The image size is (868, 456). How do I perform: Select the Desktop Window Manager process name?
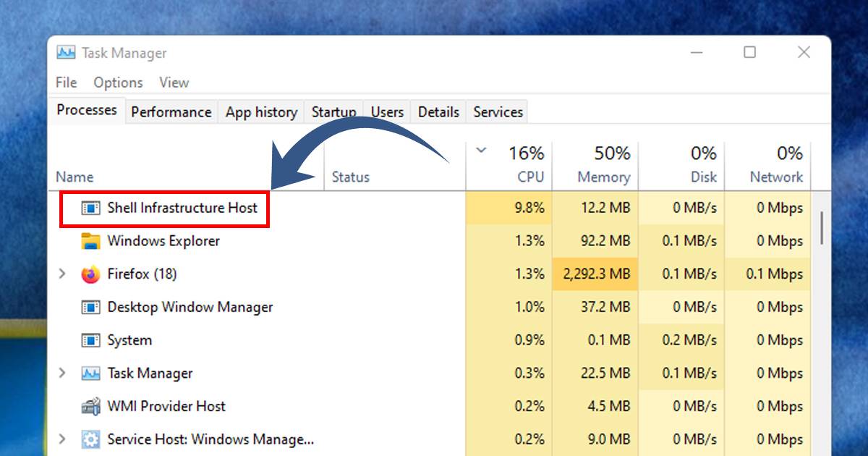tap(190, 307)
